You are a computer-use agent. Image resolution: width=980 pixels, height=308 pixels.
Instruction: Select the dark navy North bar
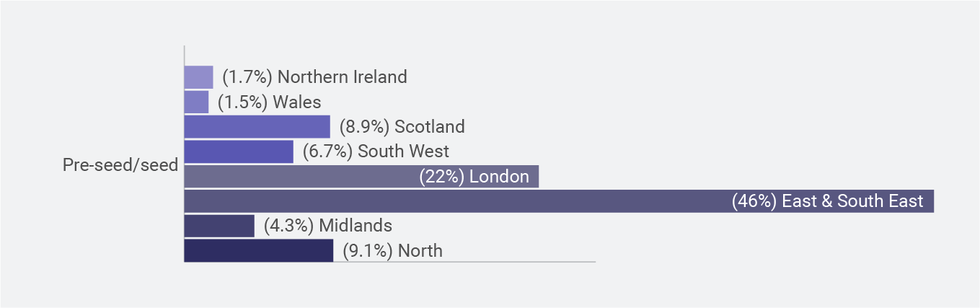(x=258, y=250)
